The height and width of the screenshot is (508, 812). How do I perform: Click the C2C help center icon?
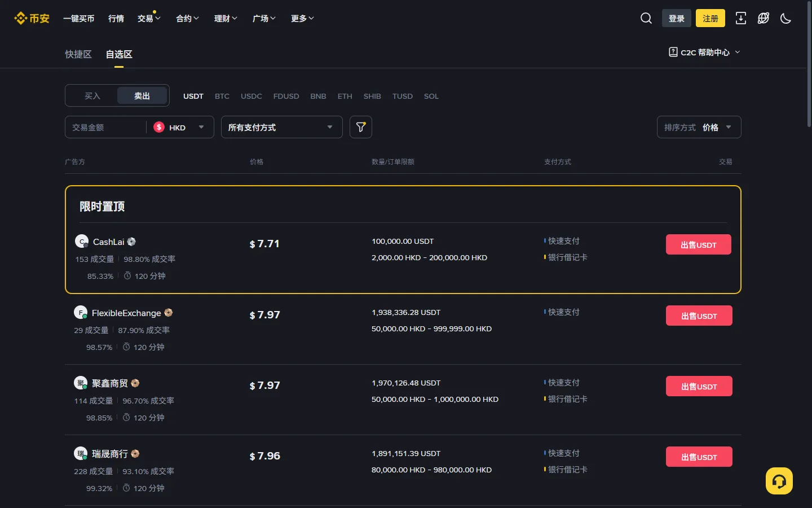[673, 52]
